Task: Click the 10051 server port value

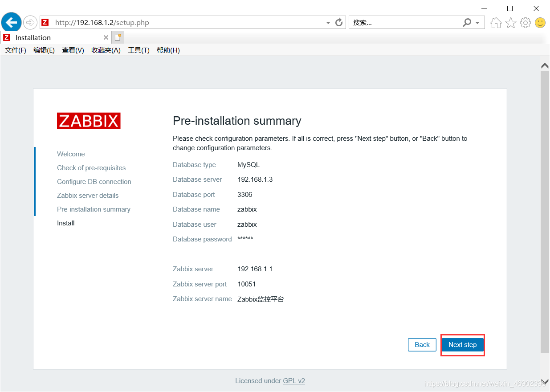Action: coord(247,284)
